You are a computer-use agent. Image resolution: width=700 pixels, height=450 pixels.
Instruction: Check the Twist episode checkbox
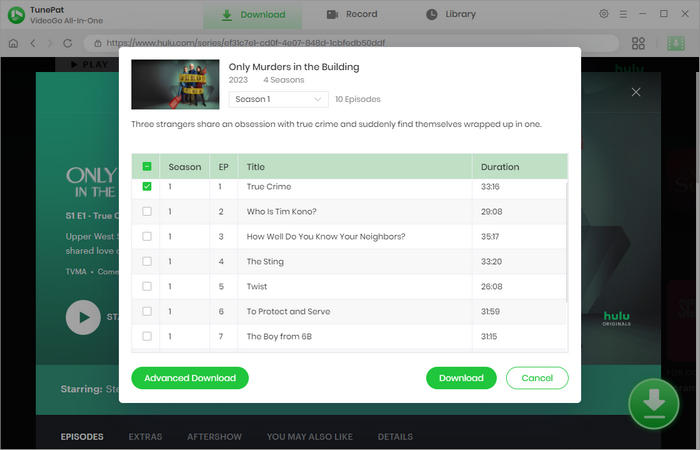point(147,286)
